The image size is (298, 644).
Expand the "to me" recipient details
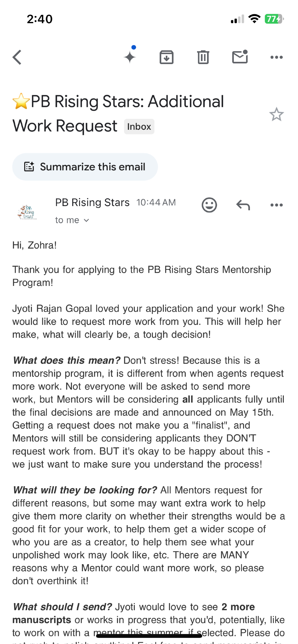[72, 220]
